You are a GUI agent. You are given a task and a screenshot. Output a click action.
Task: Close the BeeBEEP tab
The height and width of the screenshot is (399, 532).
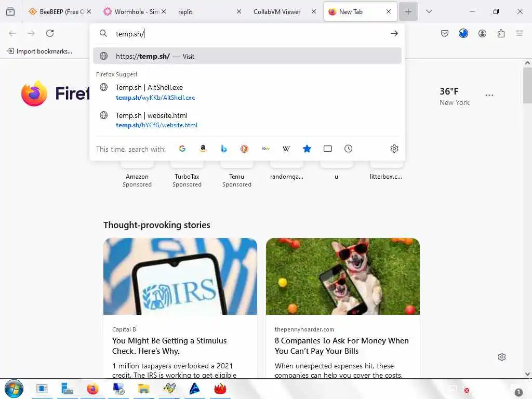(x=89, y=11)
